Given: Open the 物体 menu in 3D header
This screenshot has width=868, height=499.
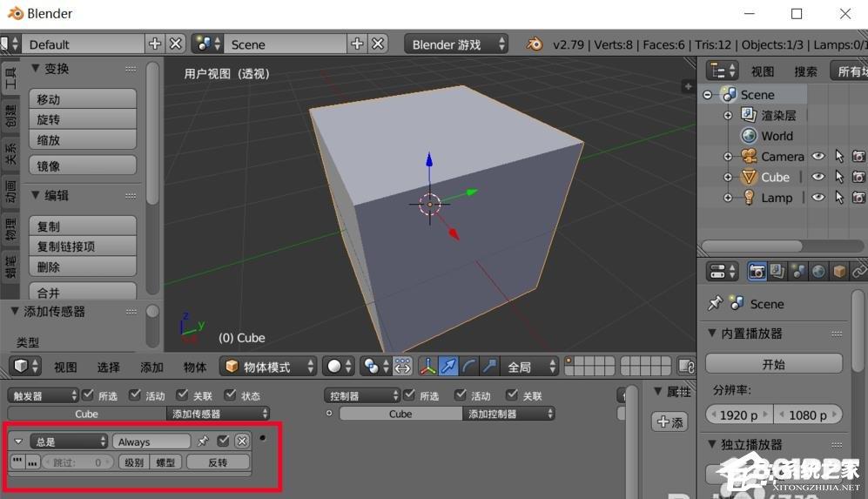Looking at the screenshot, I should 195,367.
